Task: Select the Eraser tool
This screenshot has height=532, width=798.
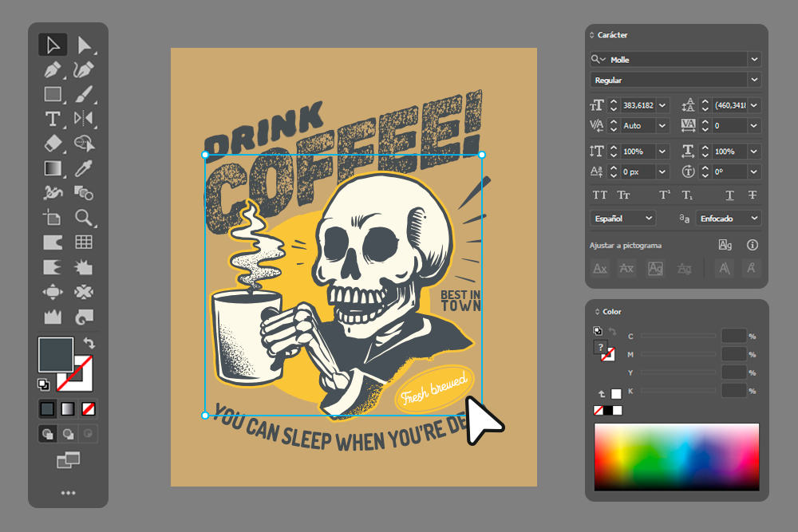Action: [53, 144]
